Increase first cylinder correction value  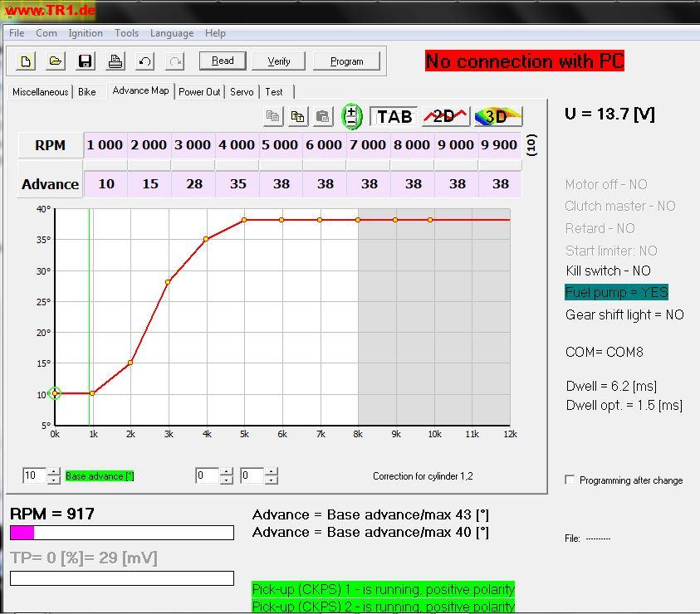(x=227, y=471)
